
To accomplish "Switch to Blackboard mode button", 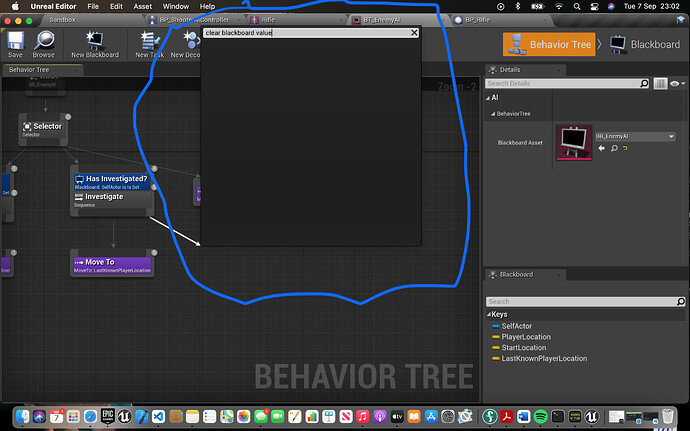I will point(645,44).
